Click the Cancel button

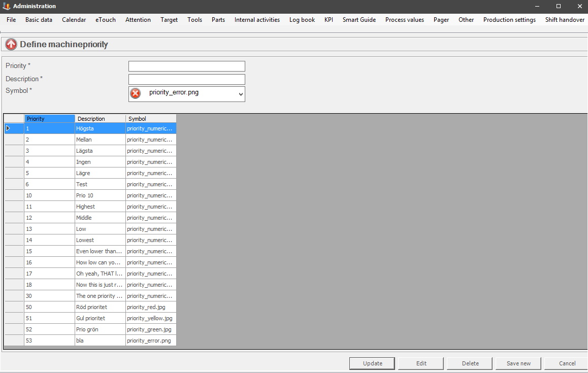click(x=567, y=363)
